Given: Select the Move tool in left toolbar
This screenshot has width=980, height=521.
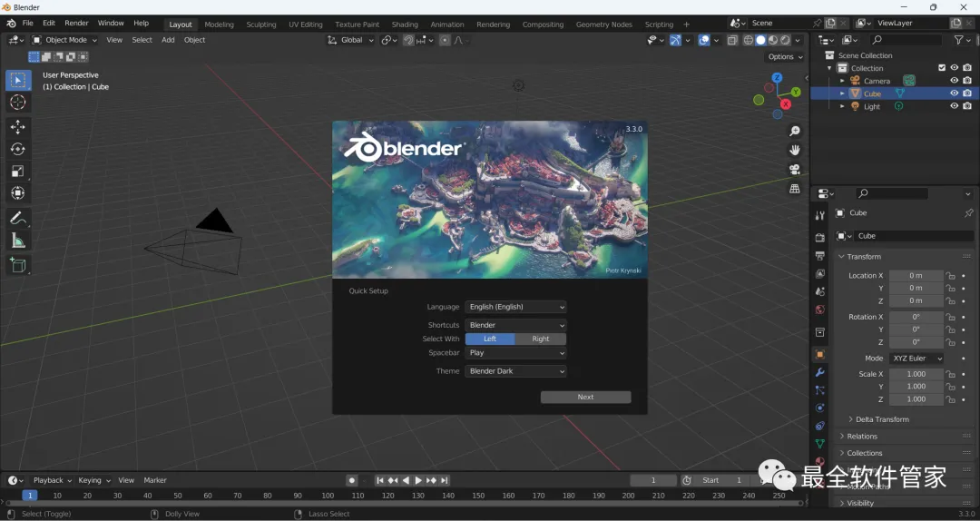Looking at the screenshot, I should [18, 127].
